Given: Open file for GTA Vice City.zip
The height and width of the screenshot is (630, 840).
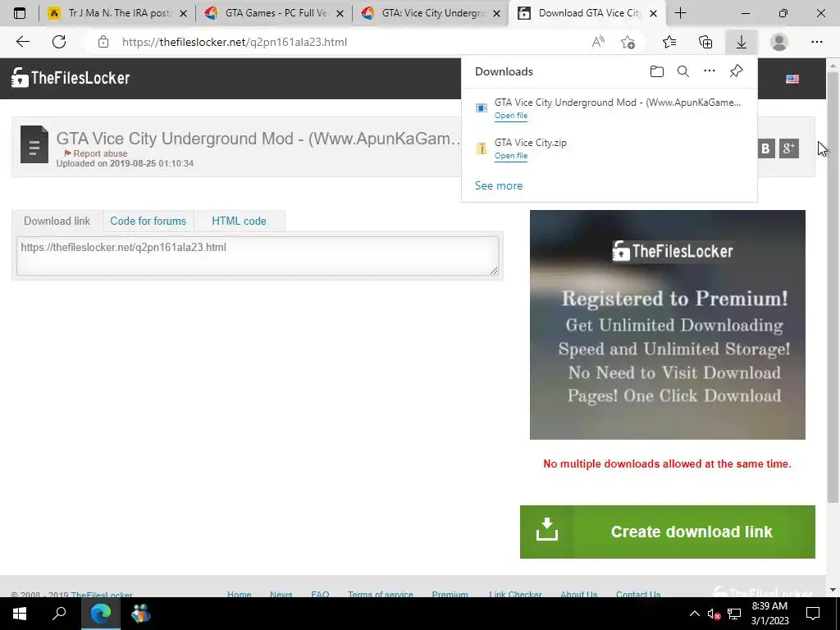Looking at the screenshot, I should click(x=510, y=156).
